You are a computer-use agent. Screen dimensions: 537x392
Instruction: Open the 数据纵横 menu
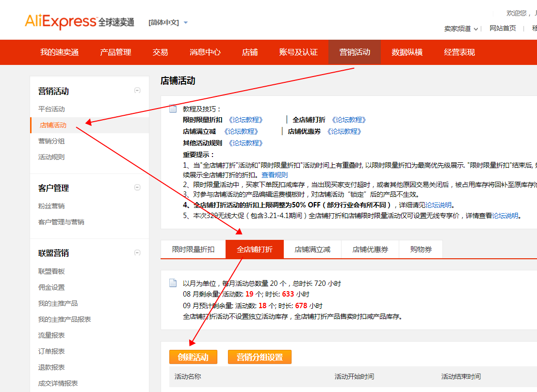(407, 52)
